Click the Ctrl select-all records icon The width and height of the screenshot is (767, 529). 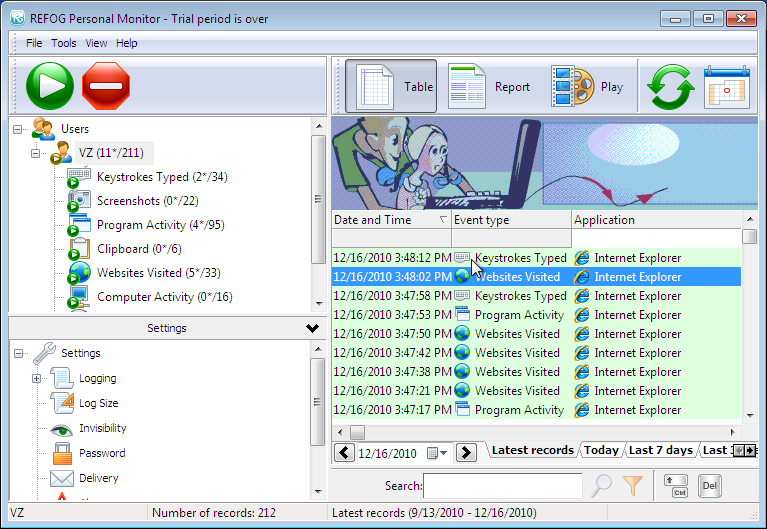coord(676,485)
